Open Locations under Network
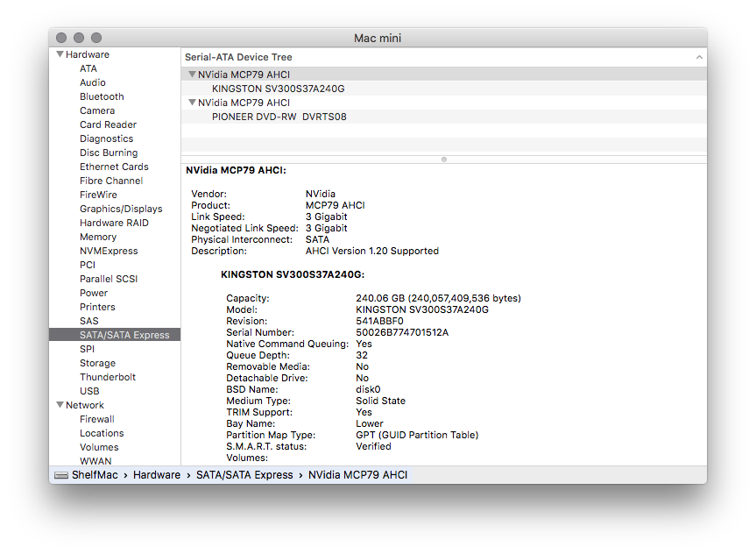 102,433
